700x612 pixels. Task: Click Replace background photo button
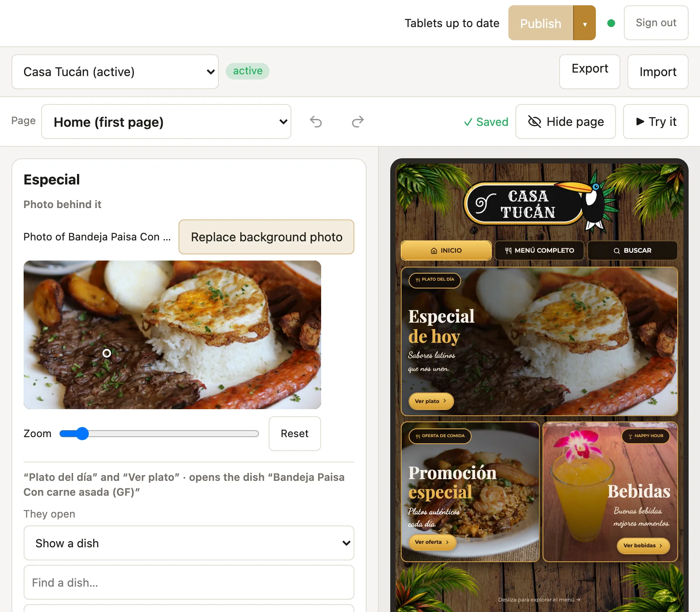[266, 237]
